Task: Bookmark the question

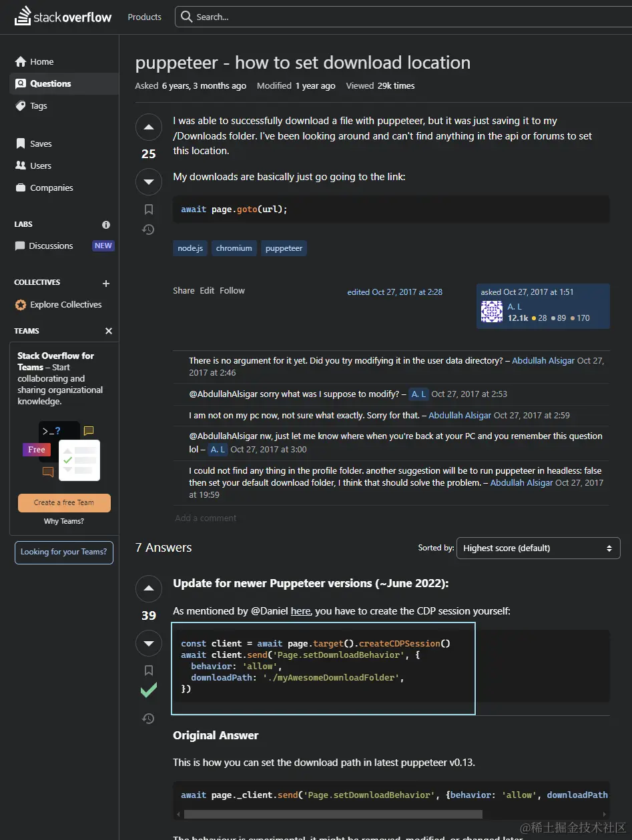Action: point(149,209)
